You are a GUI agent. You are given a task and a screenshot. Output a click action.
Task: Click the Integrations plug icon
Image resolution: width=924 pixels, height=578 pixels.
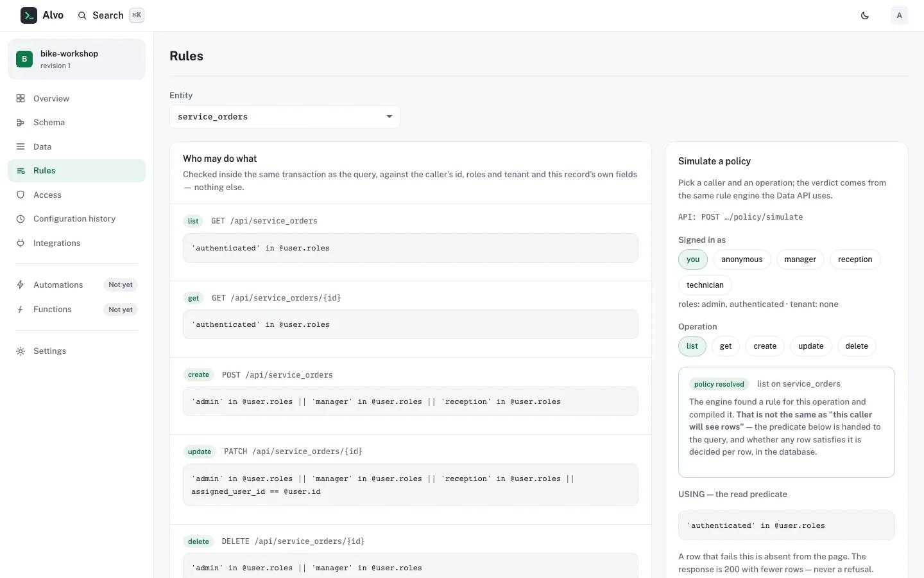[21, 243]
